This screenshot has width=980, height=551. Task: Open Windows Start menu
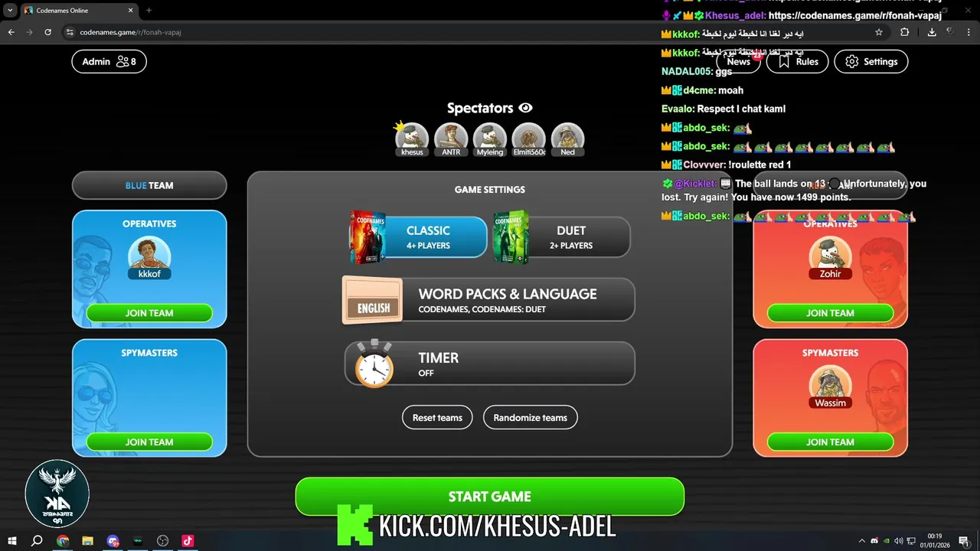pos(12,541)
